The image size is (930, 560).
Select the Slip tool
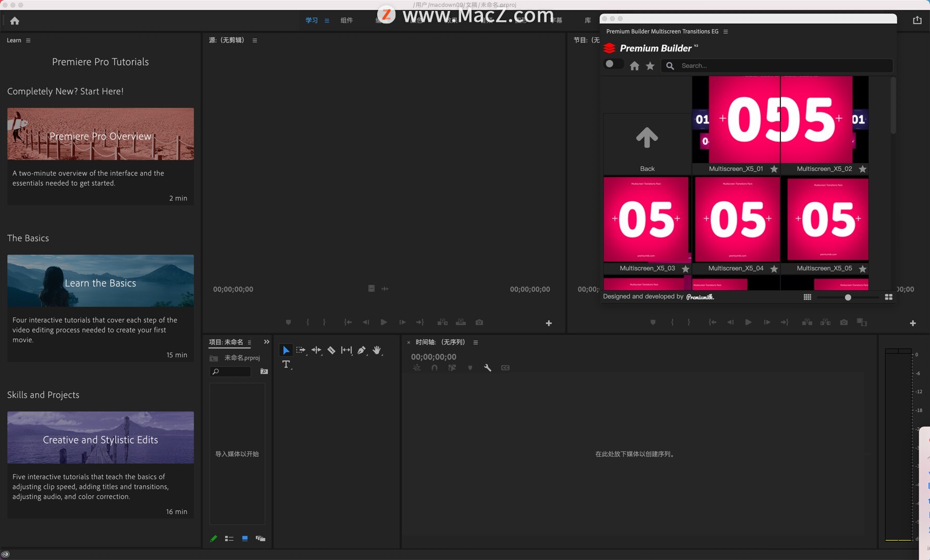(x=346, y=350)
